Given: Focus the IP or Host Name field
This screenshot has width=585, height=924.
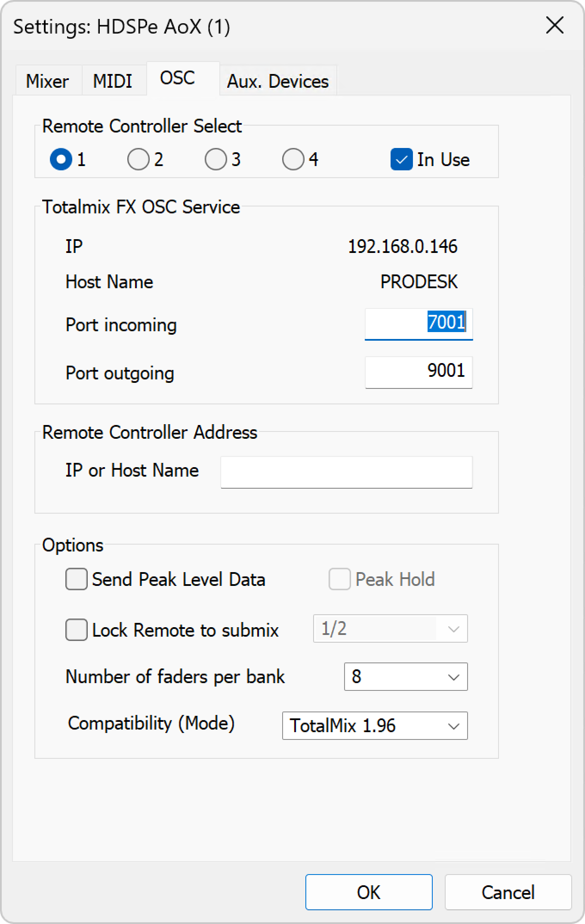Looking at the screenshot, I should coord(346,472).
